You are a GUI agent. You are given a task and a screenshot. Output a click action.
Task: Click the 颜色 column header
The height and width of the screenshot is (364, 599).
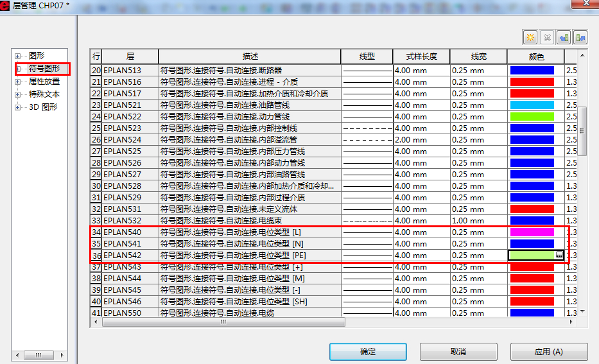[536, 56]
